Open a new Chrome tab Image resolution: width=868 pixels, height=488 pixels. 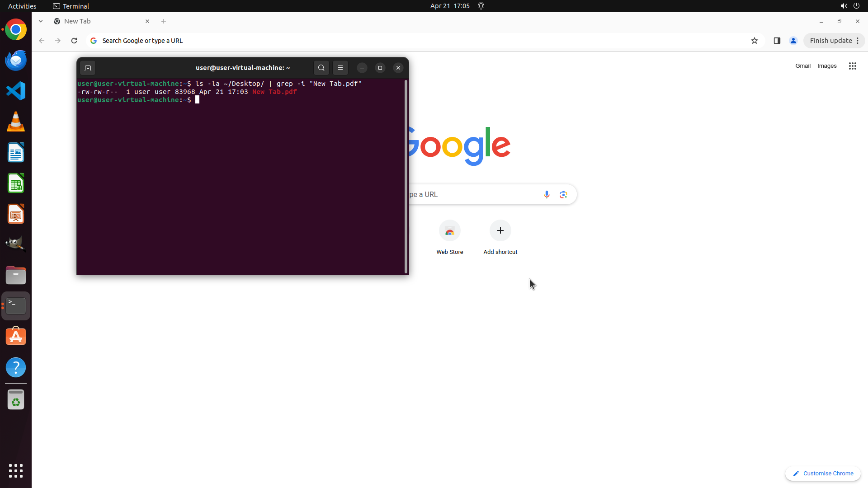click(x=164, y=21)
